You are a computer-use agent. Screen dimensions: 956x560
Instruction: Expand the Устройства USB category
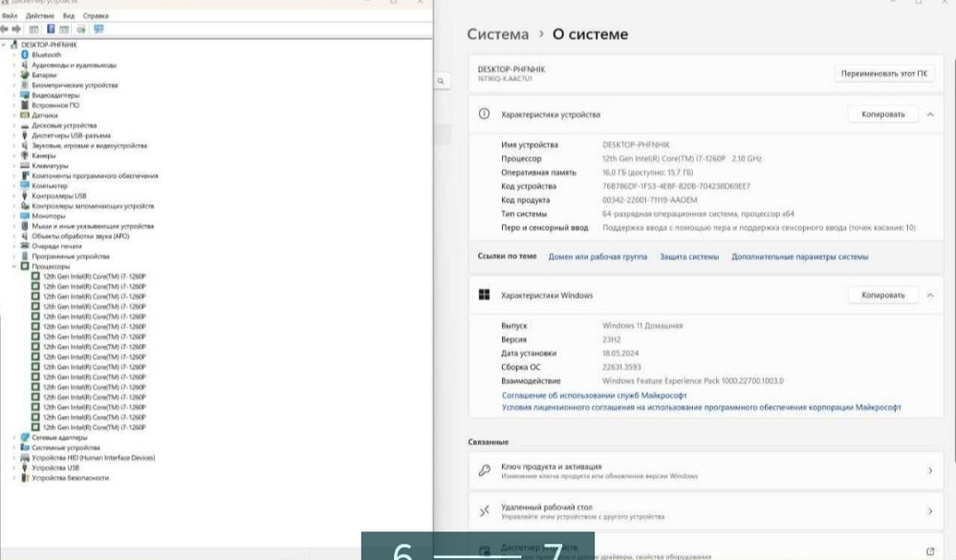[x=14, y=467]
